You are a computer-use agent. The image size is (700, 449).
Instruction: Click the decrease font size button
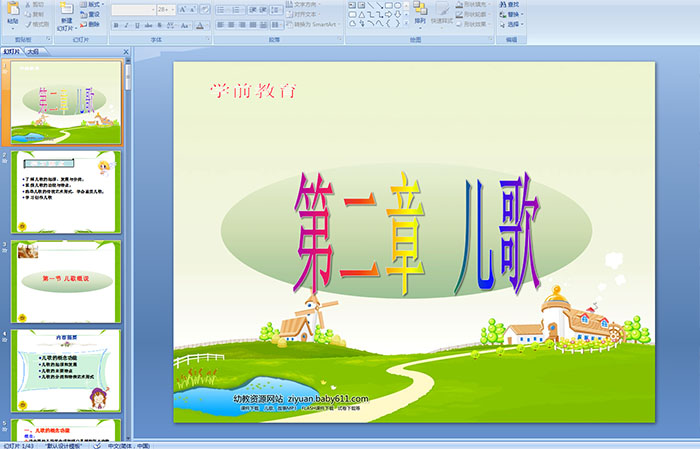192,9
